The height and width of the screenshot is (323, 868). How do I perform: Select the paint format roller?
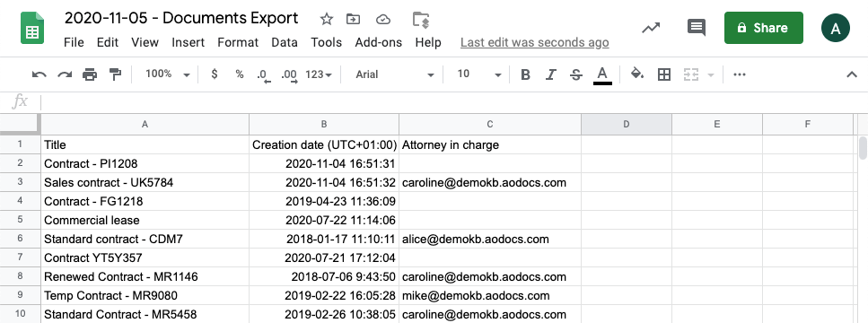115,74
